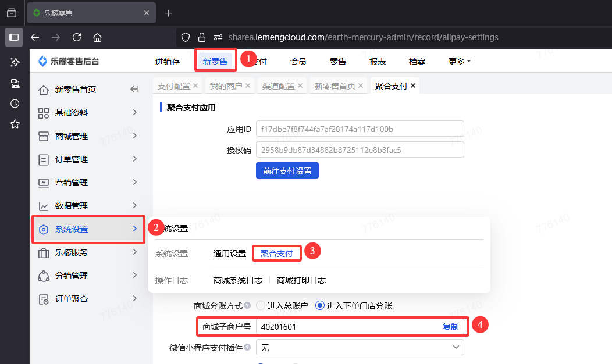Toggle the browser sidebar panel icon
Viewport: 612px width, 364px height.
point(14,37)
